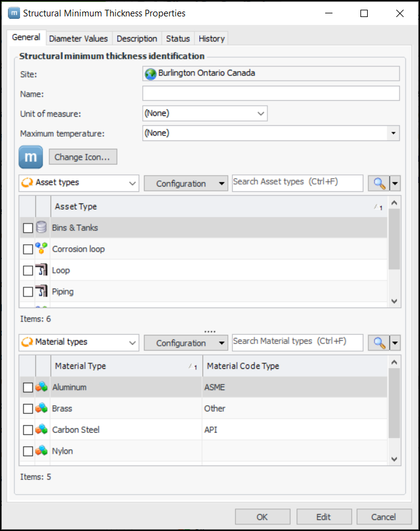Screen dimensions: 420x531
Task: Click the Material types search magnifier icon
Action: click(379, 343)
